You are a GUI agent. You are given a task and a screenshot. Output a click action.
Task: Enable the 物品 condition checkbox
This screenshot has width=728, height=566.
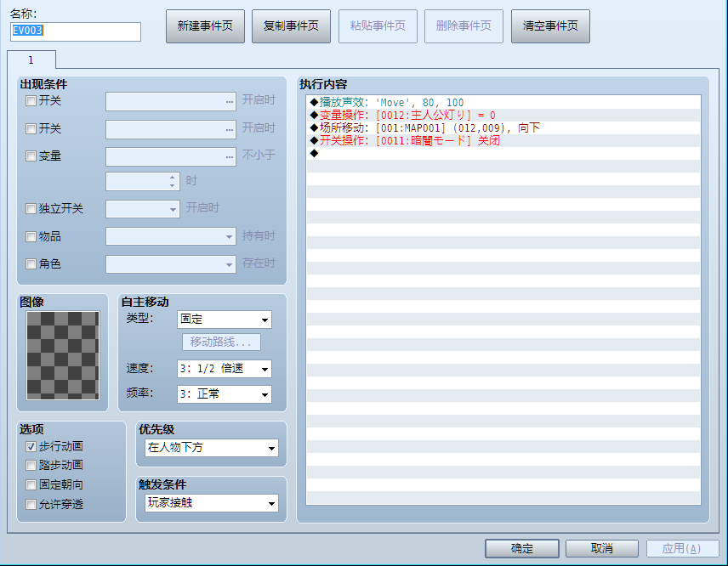click(x=31, y=236)
